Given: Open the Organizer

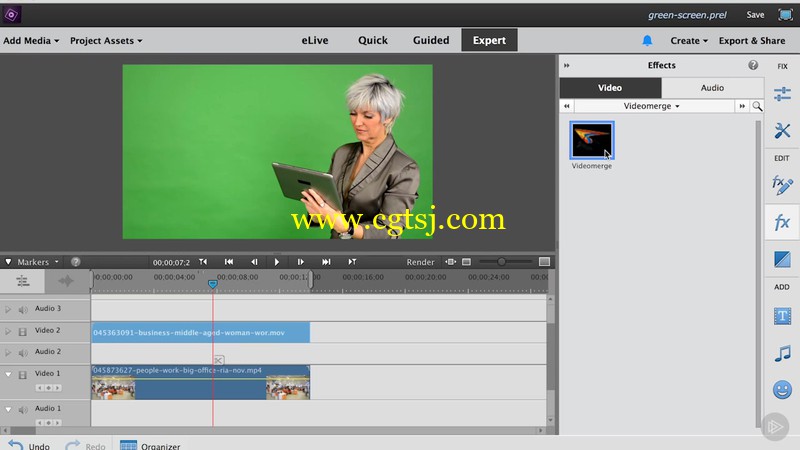Looking at the screenshot, I should pos(150,445).
